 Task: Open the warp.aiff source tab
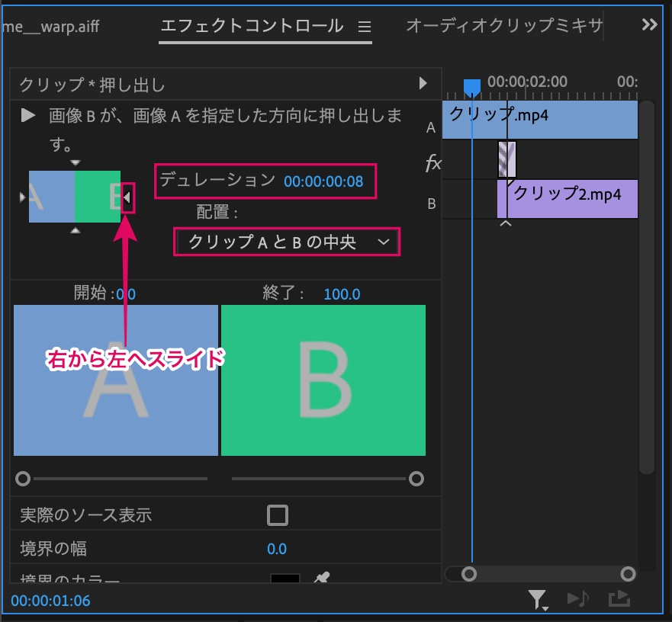(50, 27)
